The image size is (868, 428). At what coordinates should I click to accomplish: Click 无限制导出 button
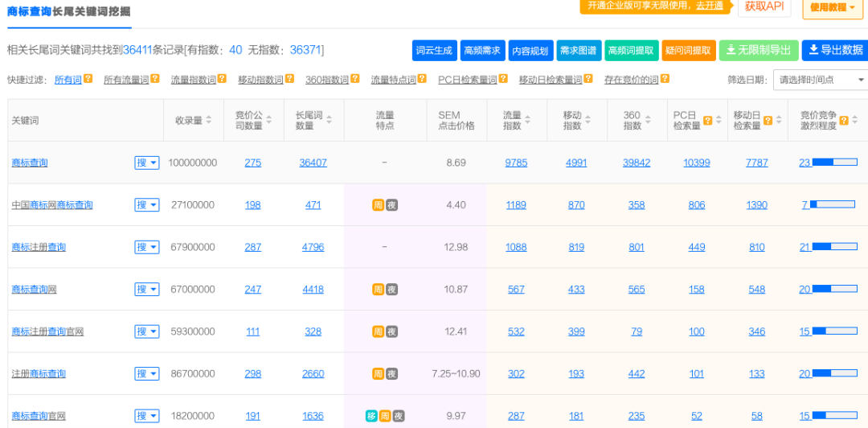pos(759,51)
